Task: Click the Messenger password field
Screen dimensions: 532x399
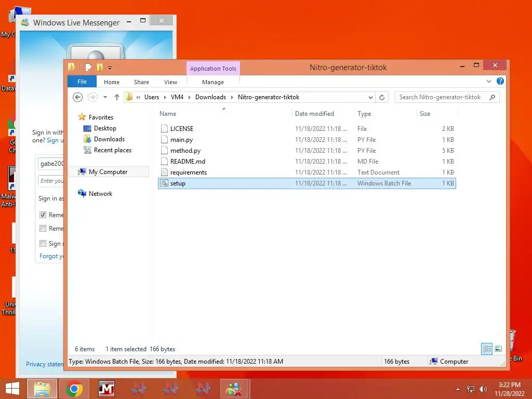Action: click(x=51, y=181)
